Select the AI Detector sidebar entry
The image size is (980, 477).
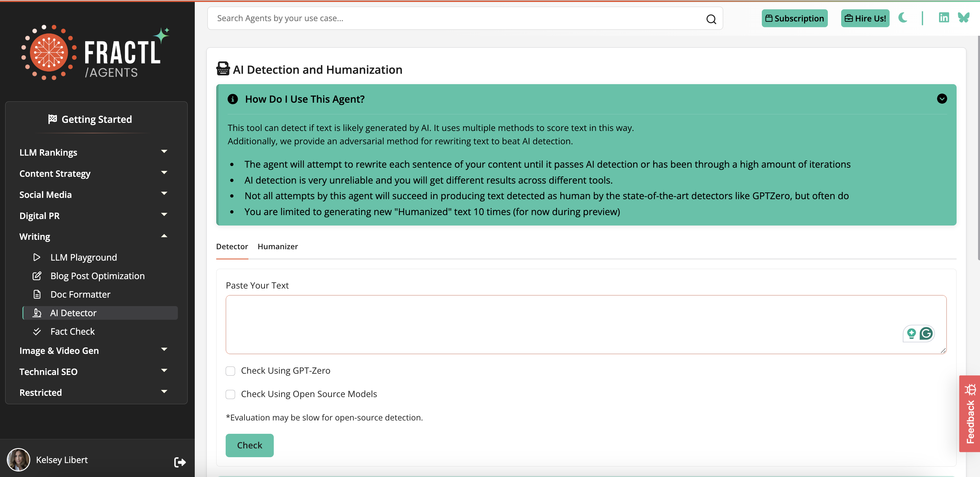point(73,313)
